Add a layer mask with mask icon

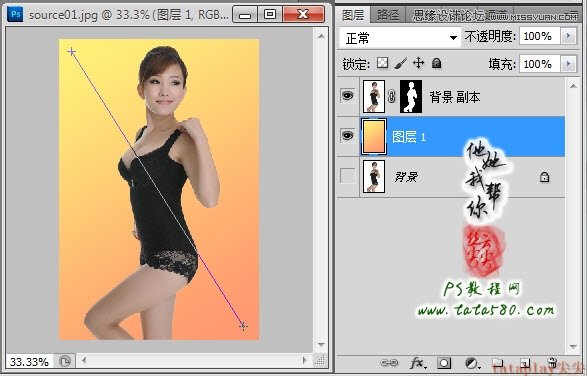point(444,363)
